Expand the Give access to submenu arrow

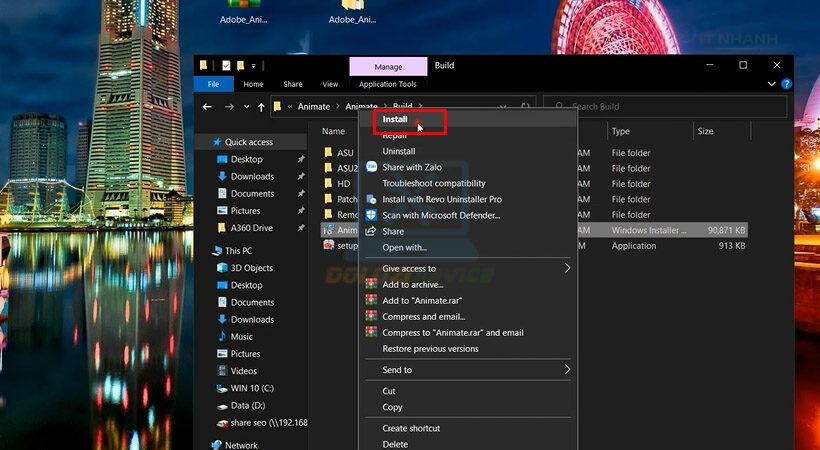click(567, 268)
